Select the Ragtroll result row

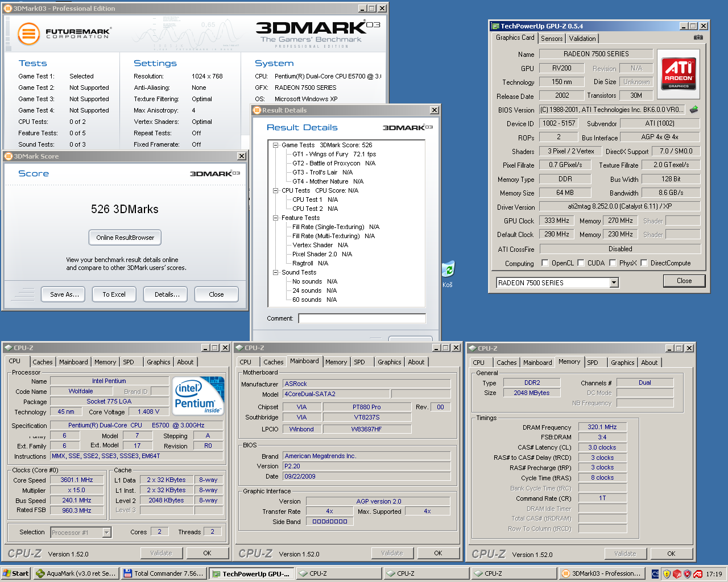310,263
